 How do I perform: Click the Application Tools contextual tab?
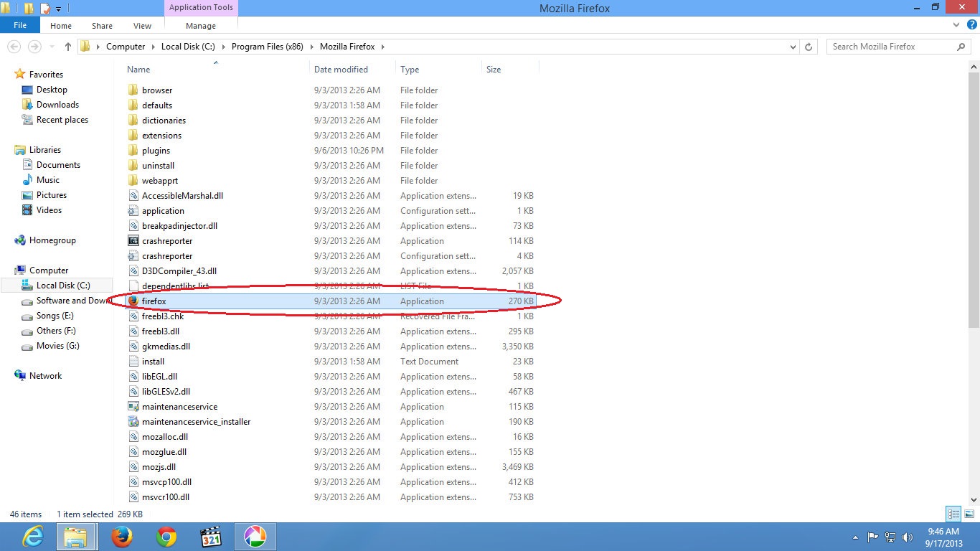pyautogui.click(x=201, y=7)
